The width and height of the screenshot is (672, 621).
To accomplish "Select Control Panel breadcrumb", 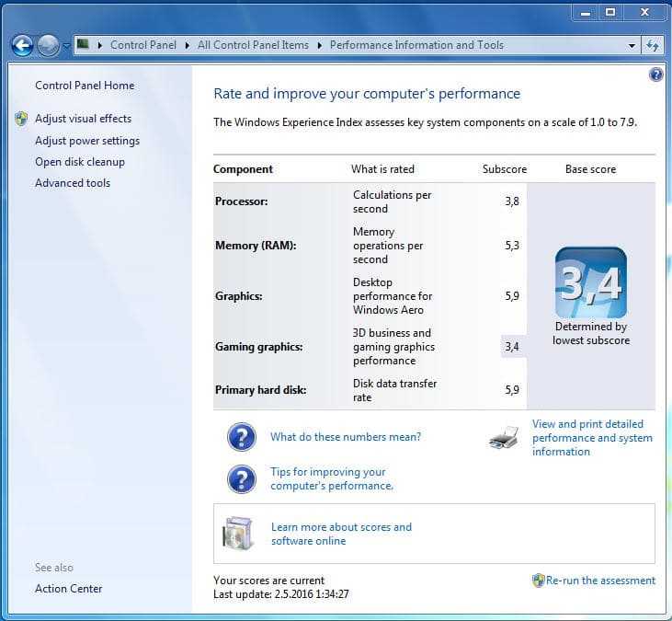I will pyautogui.click(x=143, y=45).
